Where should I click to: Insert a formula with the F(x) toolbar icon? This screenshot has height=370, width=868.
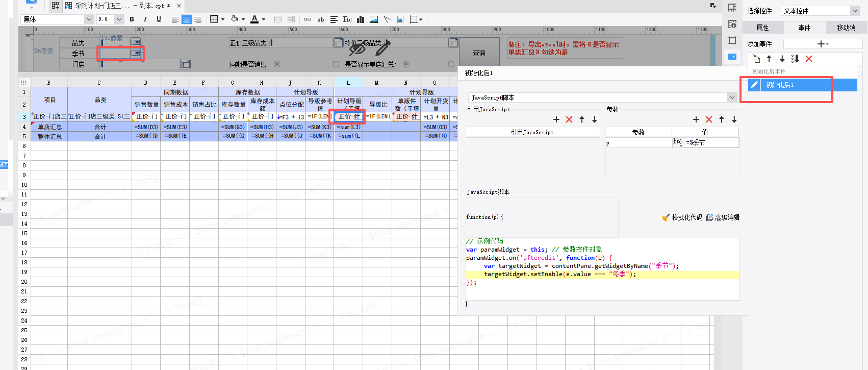pyautogui.click(x=347, y=19)
